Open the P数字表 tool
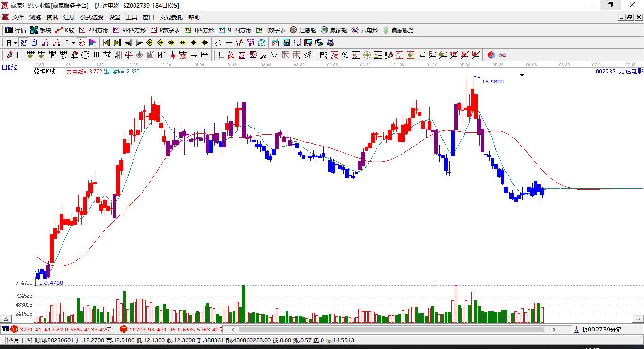 165,30
